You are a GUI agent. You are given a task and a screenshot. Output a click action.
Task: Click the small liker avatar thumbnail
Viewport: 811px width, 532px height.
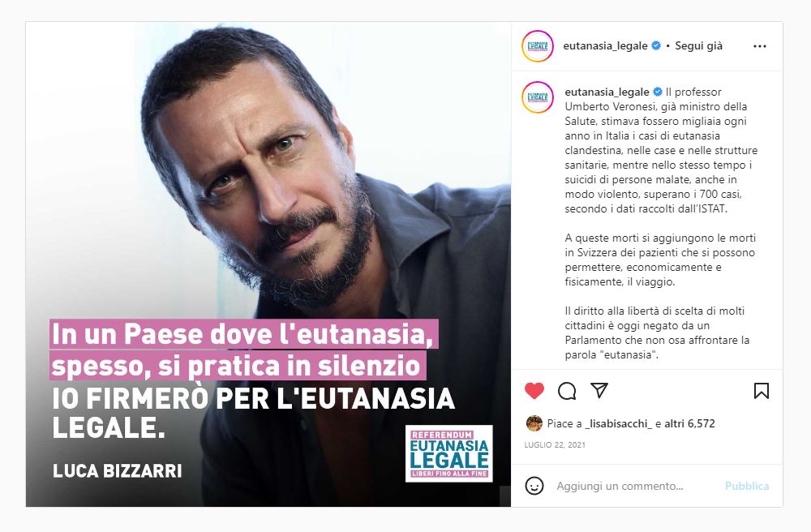coord(534,423)
